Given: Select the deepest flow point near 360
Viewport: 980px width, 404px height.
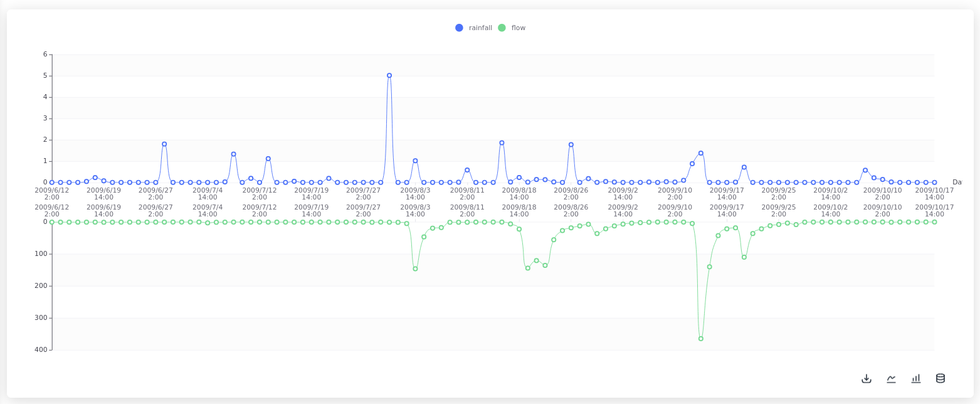Looking at the screenshot, I should (701, 339).
